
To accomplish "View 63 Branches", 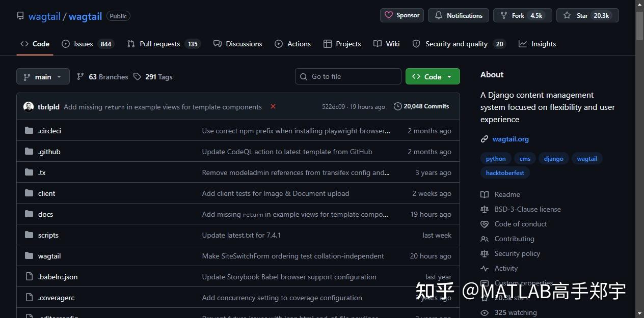I will coord(102,77).
